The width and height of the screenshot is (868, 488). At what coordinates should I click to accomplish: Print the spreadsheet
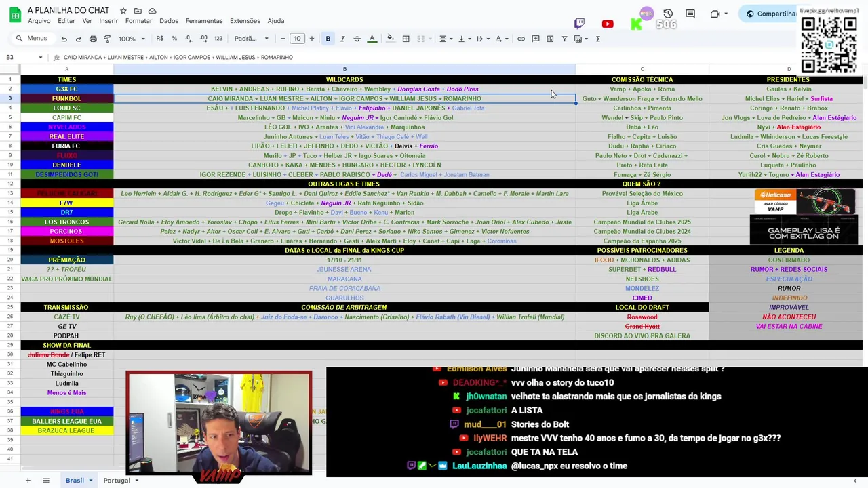pos(93,39)
